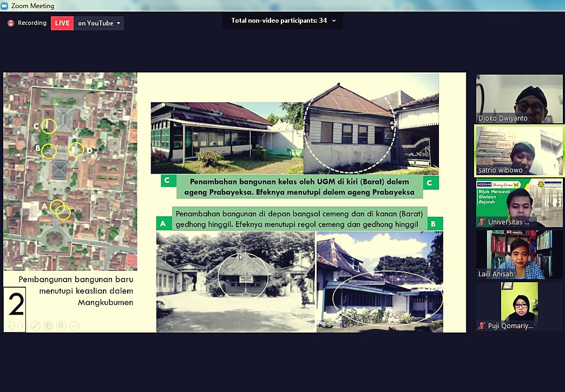Select the Djoko Dwiyanto video tile
This screenshot has width=565, height=392.
coord(519,98)
